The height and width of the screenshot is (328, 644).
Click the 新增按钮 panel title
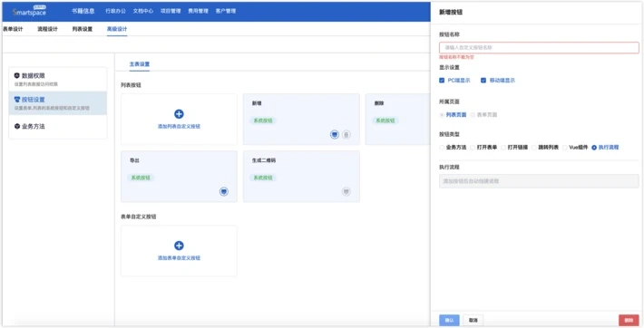451,13
